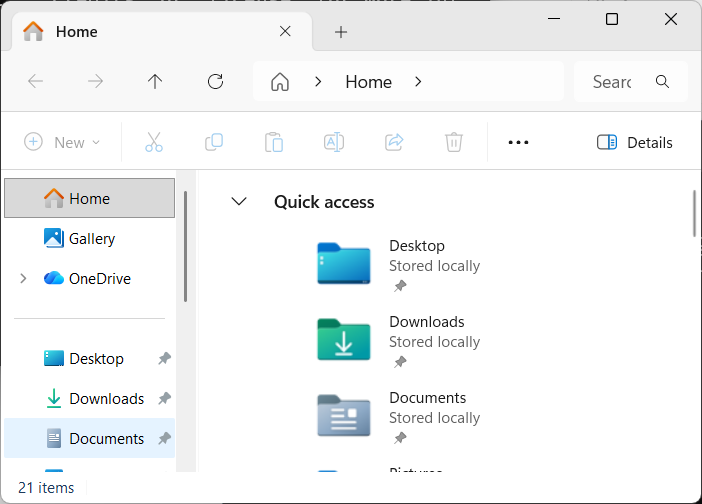The width and height of the screenshot is (702, 504).
Task: Click the home icon in address bar
Action: pyautogui.click(x=280, y=82)
